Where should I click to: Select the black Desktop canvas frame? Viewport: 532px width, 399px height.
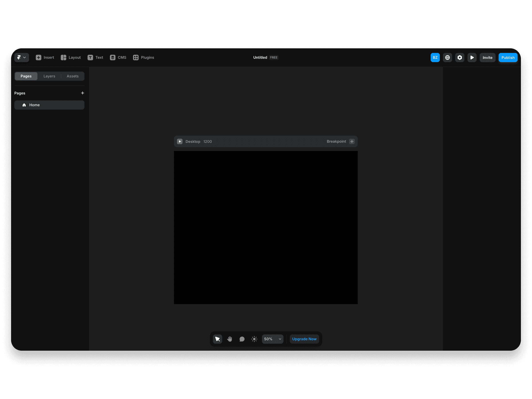click(266, 227)
